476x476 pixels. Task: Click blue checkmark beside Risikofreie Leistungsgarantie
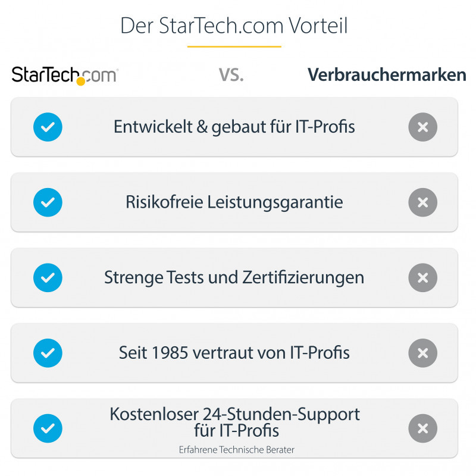tap(48, 202)
